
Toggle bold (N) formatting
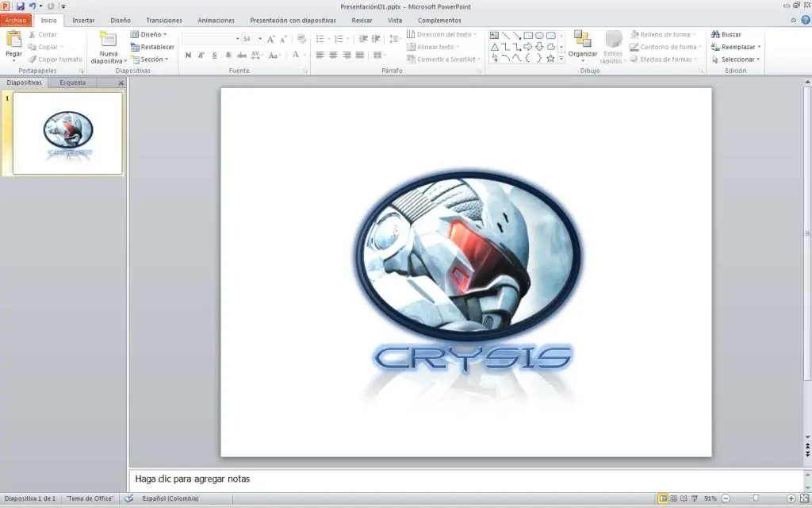[188, 55]
